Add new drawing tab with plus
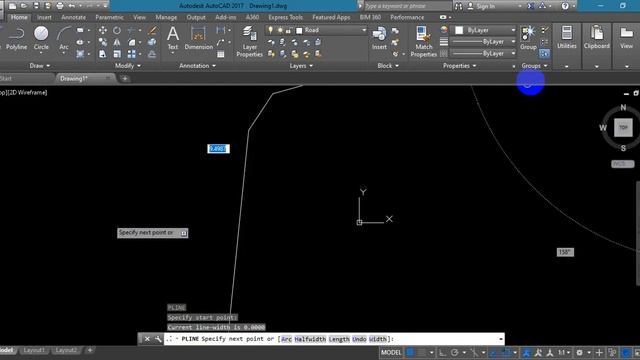Viewport: 640px width, 360px height. [x=125, y=78]
